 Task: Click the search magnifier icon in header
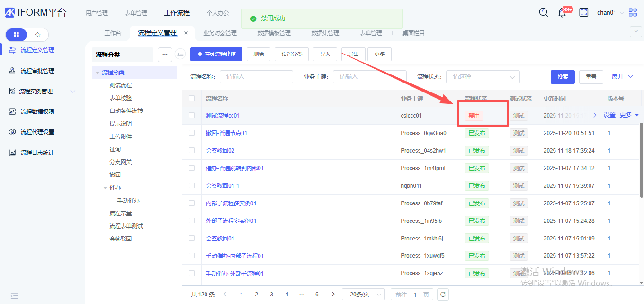(544, 13)
